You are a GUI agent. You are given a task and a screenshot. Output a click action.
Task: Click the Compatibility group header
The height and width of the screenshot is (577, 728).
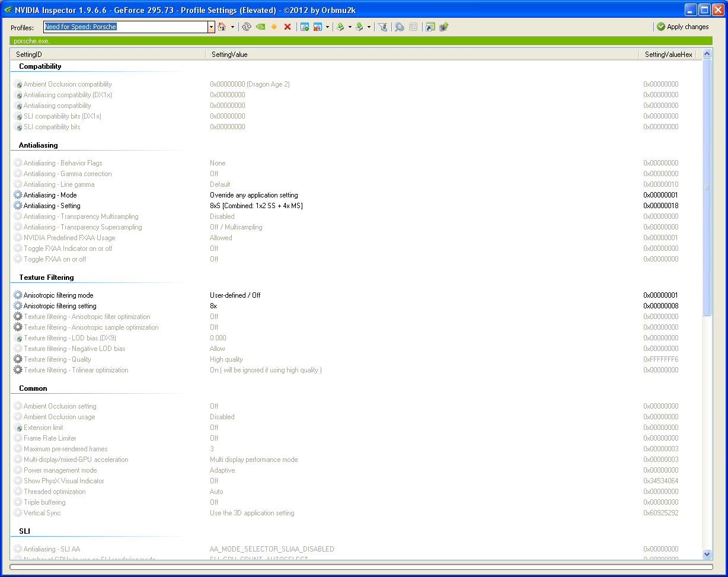coord(40,66)
